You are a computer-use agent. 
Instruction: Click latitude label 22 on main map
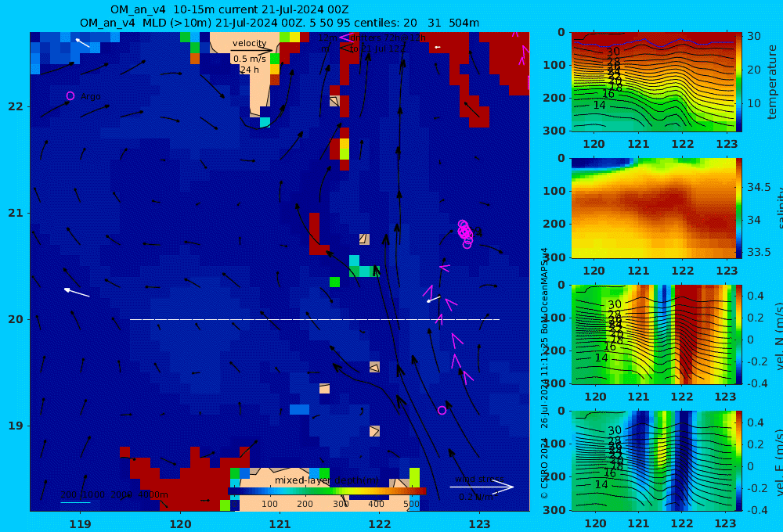[x=16, y=106]
